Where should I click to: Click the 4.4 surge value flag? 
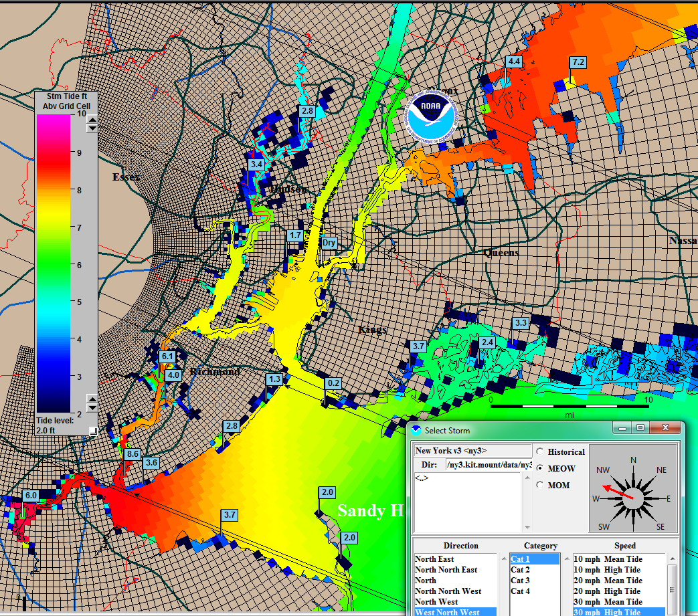pyautogui.click(x=514, y=62)
